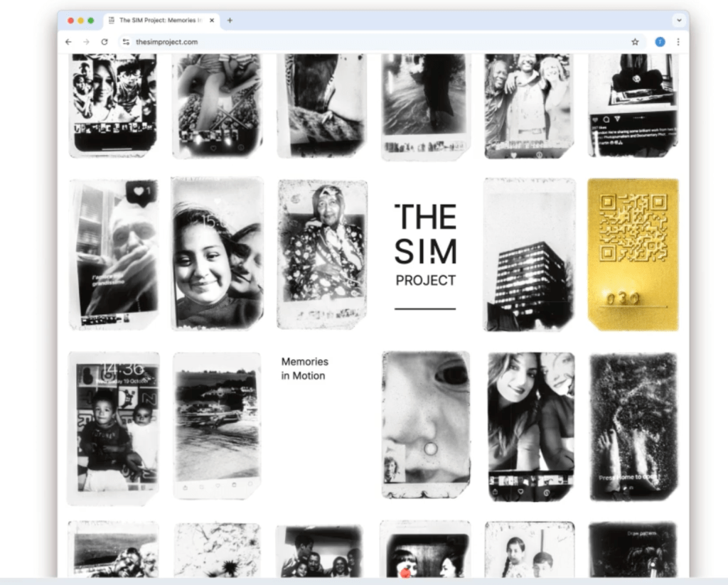Open the lock screen photo showing 14:36
The height and width of the screenshot is (585, 728).
(x=114, y=426)
